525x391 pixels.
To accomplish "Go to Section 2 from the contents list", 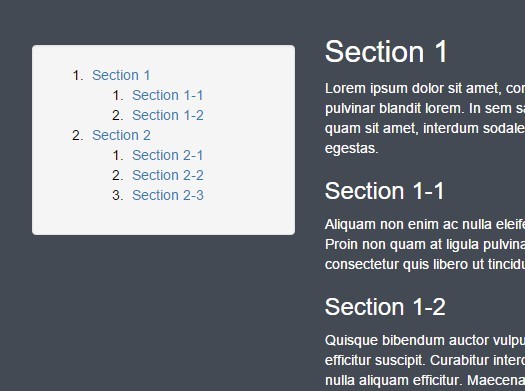I will coord(121,135).
